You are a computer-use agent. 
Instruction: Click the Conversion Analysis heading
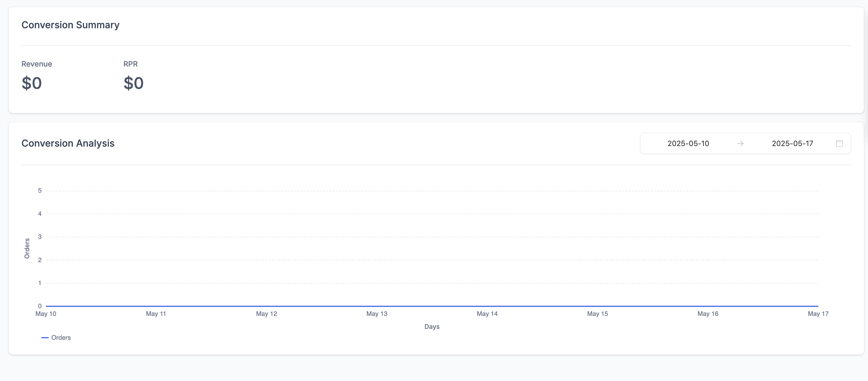click(68, 143)
